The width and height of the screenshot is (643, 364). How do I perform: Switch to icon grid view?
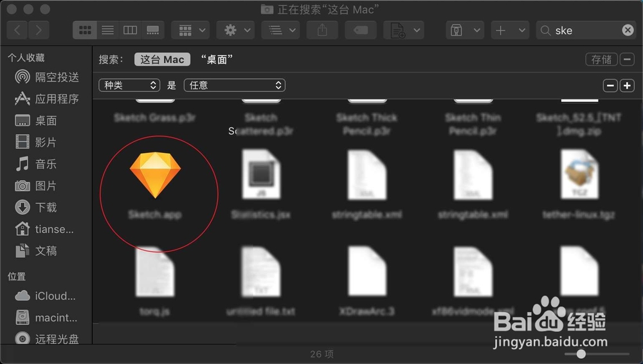click(x=85, y=30)
